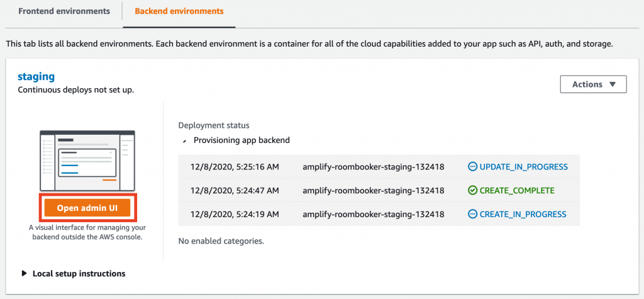Click the admin UI preview illustration
Viewport: 644px width, 299px height.
pyautogui.click(x=87, y=161)
